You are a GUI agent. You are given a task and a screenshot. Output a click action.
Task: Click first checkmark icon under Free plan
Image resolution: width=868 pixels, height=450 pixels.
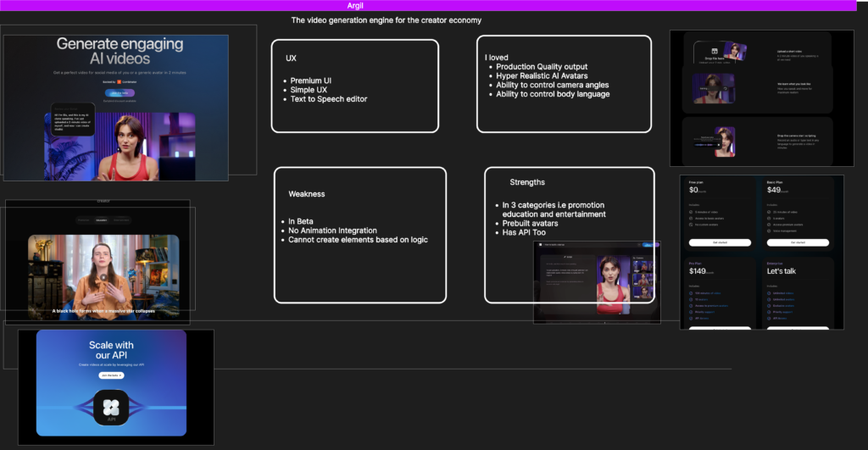pos(693,211)
